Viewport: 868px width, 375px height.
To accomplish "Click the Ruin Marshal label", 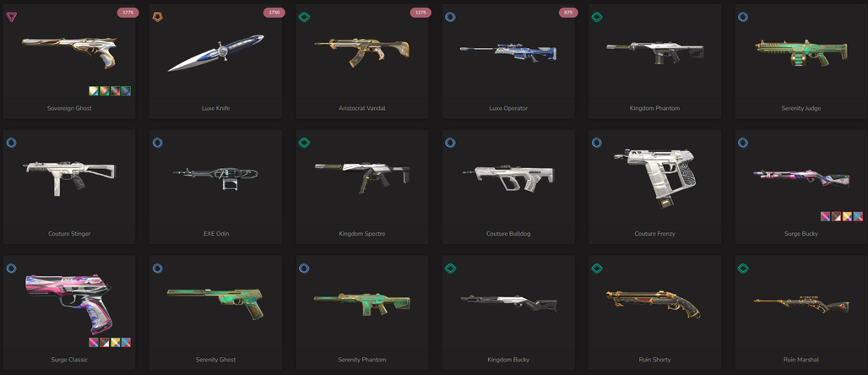I will click(801, 360).
